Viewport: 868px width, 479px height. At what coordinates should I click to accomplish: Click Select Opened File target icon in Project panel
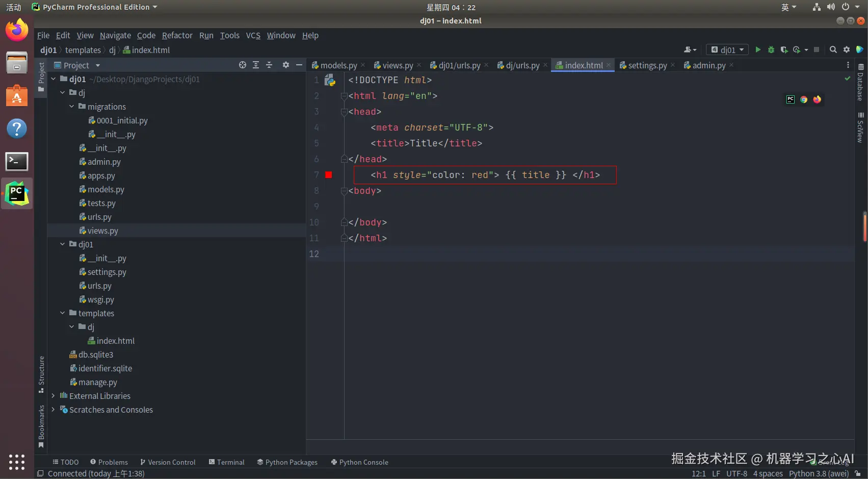pos(243,65)
